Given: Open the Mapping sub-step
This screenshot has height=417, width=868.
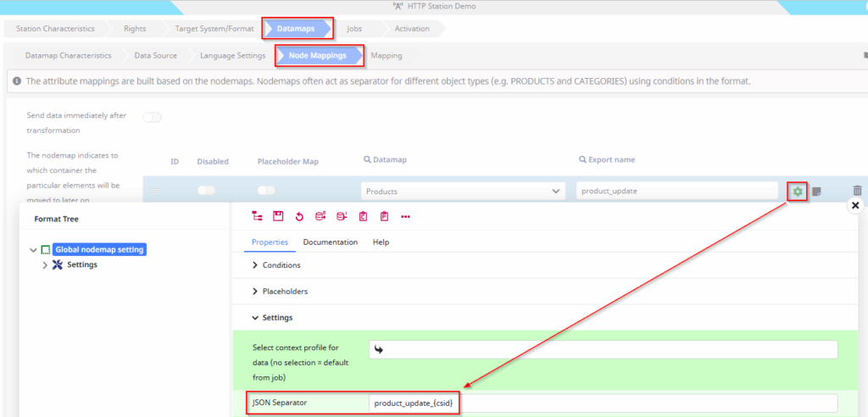Looking at the screenshot, I should pos(387,55).
